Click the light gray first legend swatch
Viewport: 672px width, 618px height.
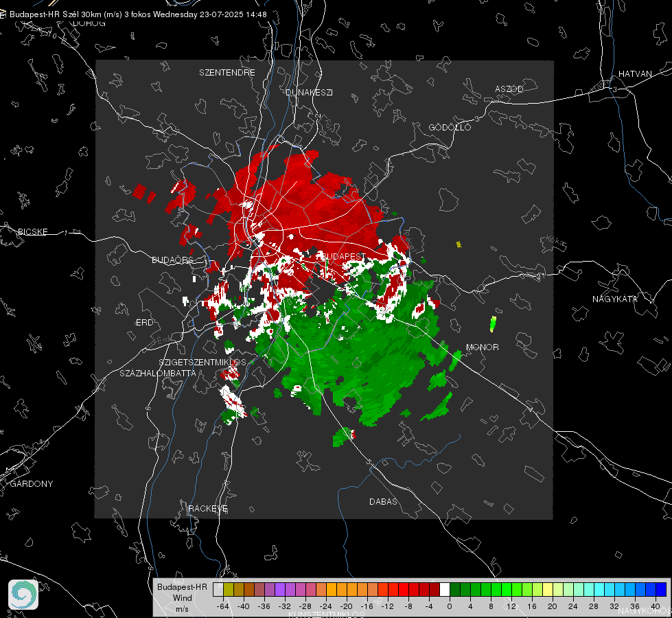(x=218, y=589)
